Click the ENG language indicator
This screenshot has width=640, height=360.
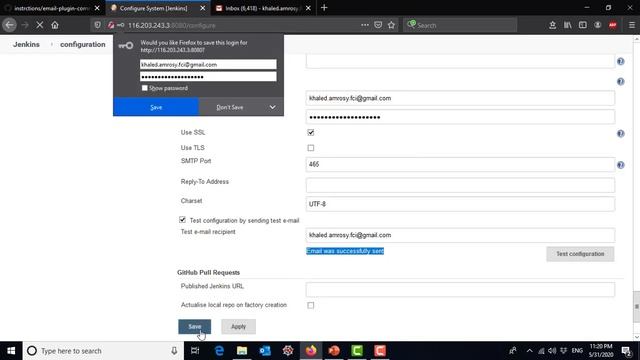click(577, 351)
